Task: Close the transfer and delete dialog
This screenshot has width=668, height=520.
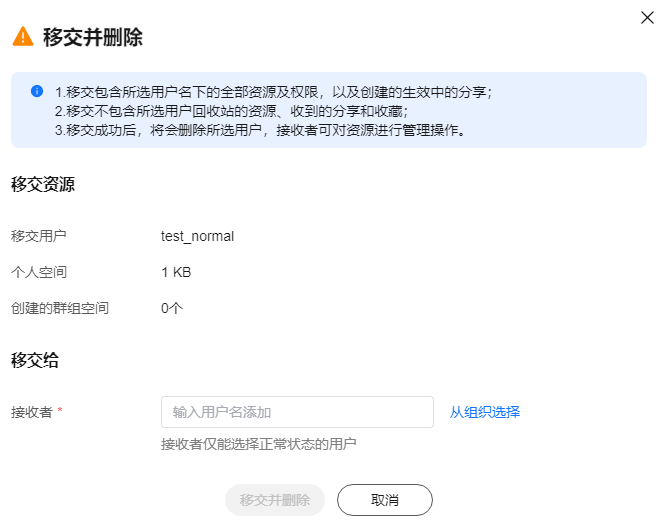Action: point(647,18)
